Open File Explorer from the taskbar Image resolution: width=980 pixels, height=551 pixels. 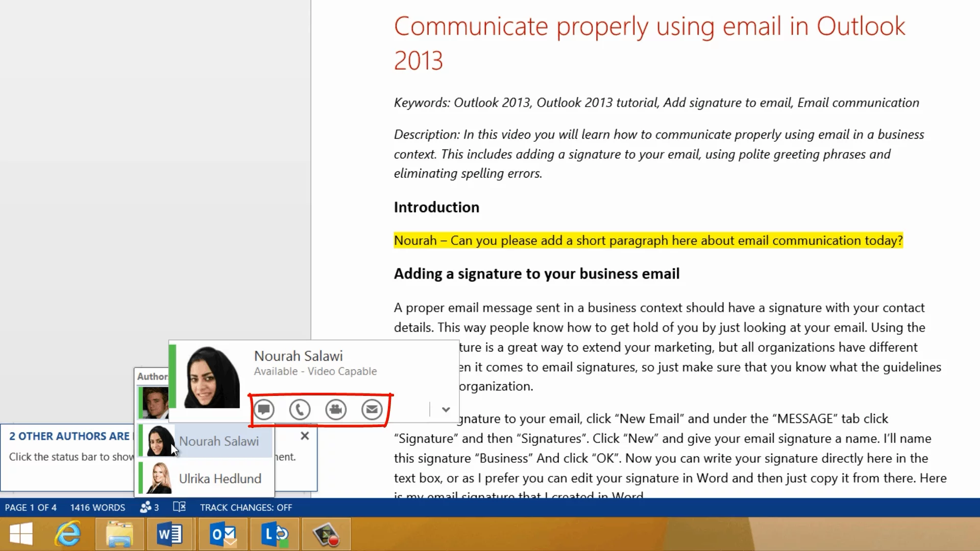click(119, 534)
